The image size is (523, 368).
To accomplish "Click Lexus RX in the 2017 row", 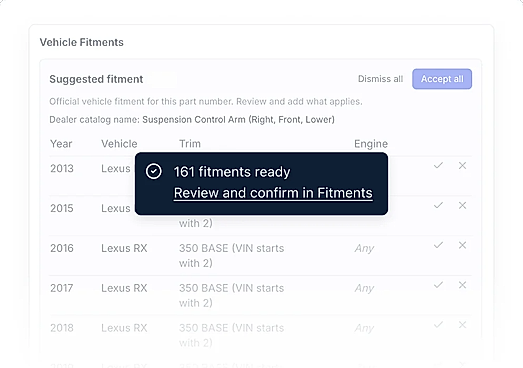I will pos(124,288).
